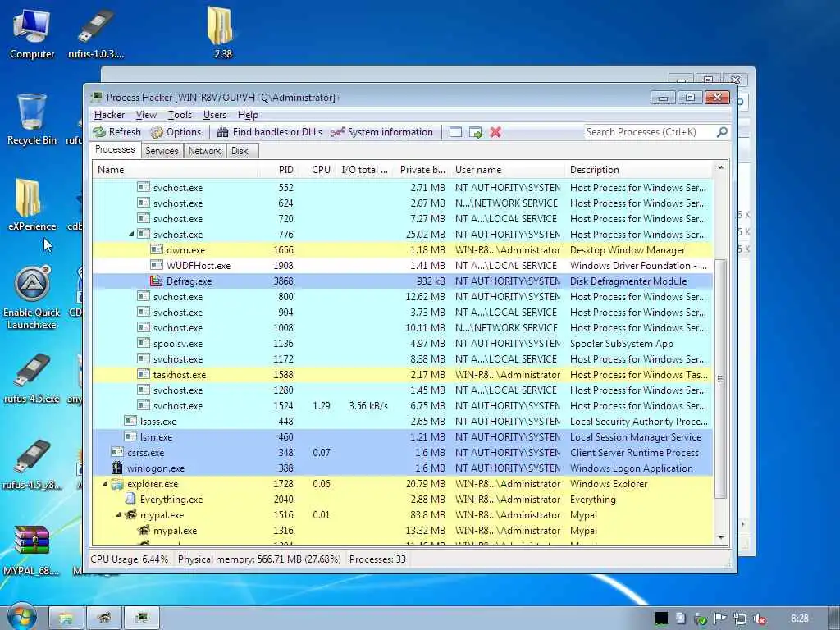The width and height of the screenshot is (840, 630).
Task: Select the Defrag.exe process icon
Action: 156,281
